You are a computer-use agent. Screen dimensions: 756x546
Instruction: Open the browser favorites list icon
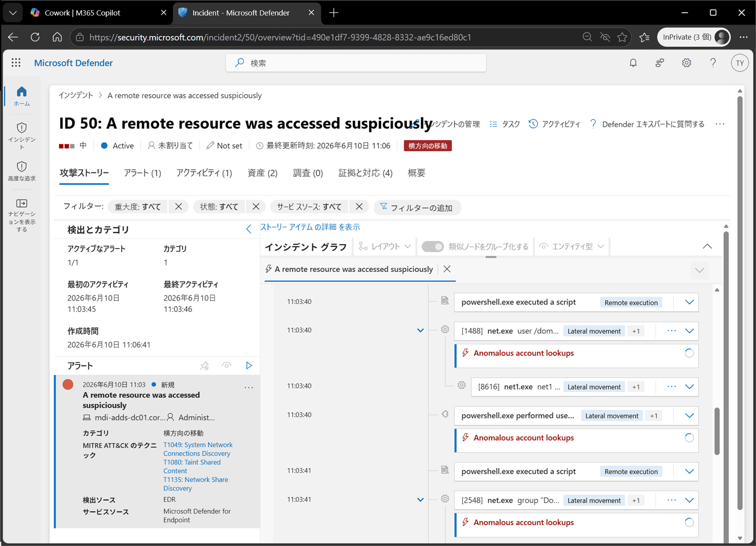click(644, 37)
